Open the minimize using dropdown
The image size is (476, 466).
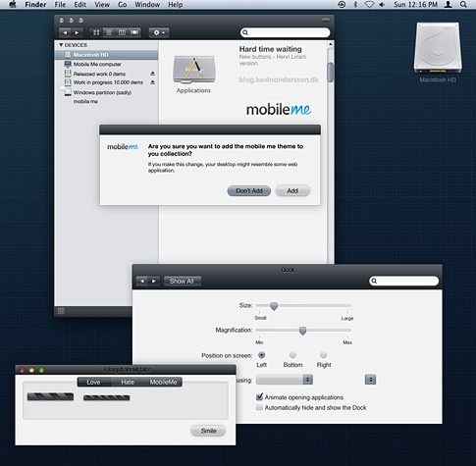pos(285,380)
